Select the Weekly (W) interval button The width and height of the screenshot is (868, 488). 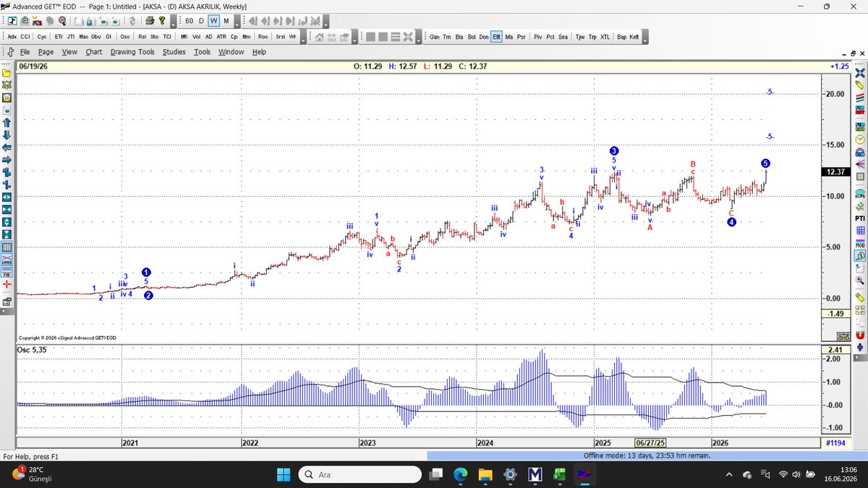click(x=214, y=21)
